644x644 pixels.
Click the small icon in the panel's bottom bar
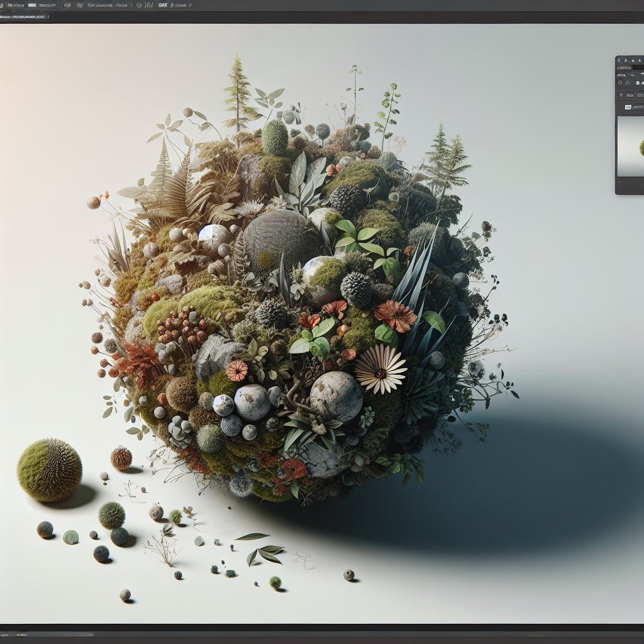[x=619, y=183]
